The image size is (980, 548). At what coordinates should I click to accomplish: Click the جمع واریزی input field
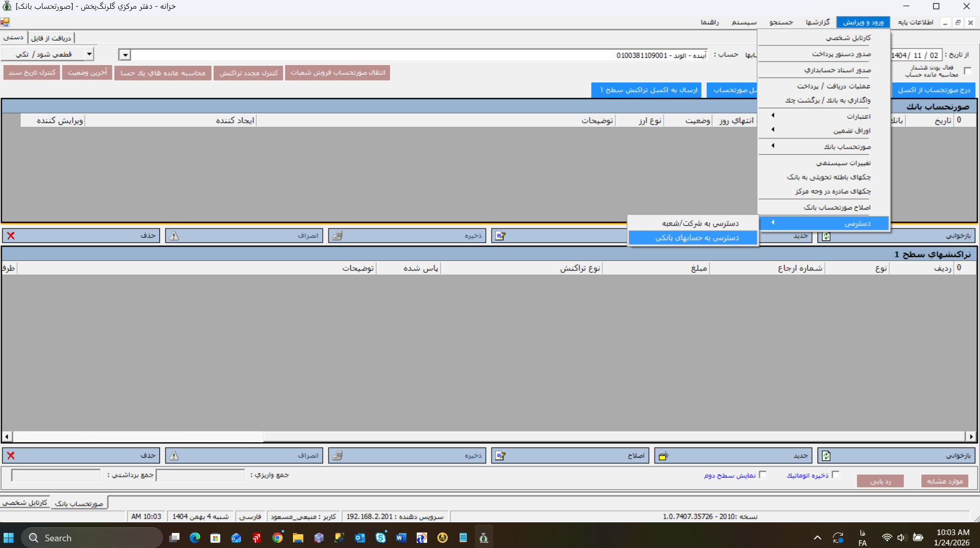(200, 475)
